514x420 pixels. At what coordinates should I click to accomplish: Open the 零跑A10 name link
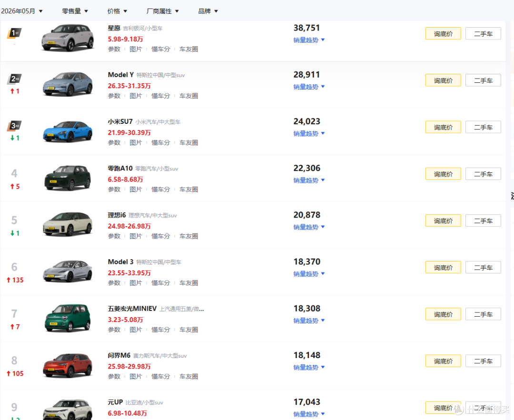[x=120, y=168]
